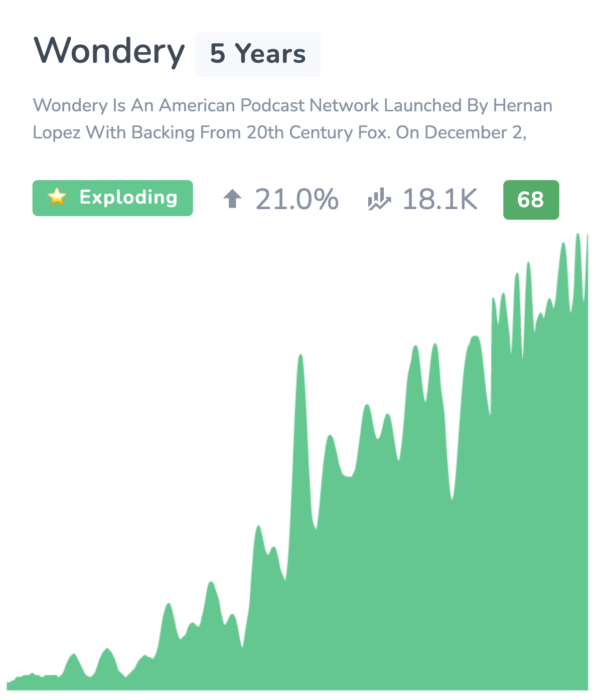Click the yellow star icon

pos(57,197)
